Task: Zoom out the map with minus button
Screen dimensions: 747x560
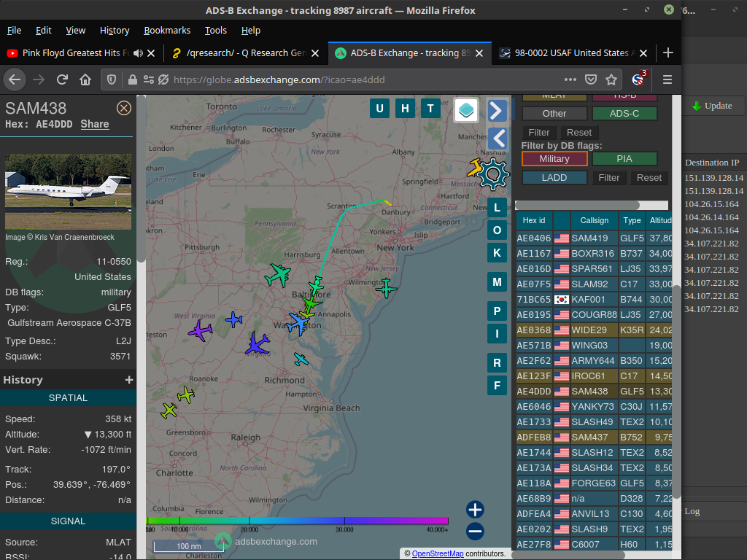Action: [x=475, y=531]
